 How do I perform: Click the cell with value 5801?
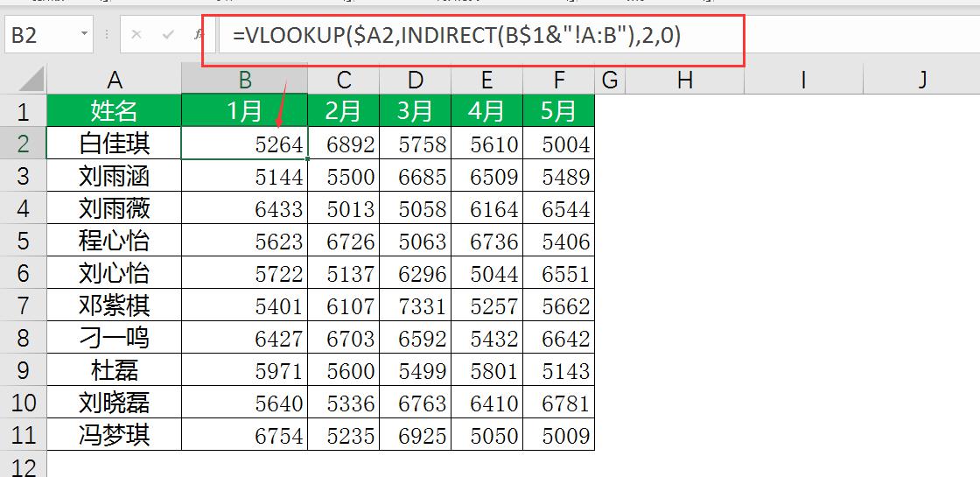[486, 370]
